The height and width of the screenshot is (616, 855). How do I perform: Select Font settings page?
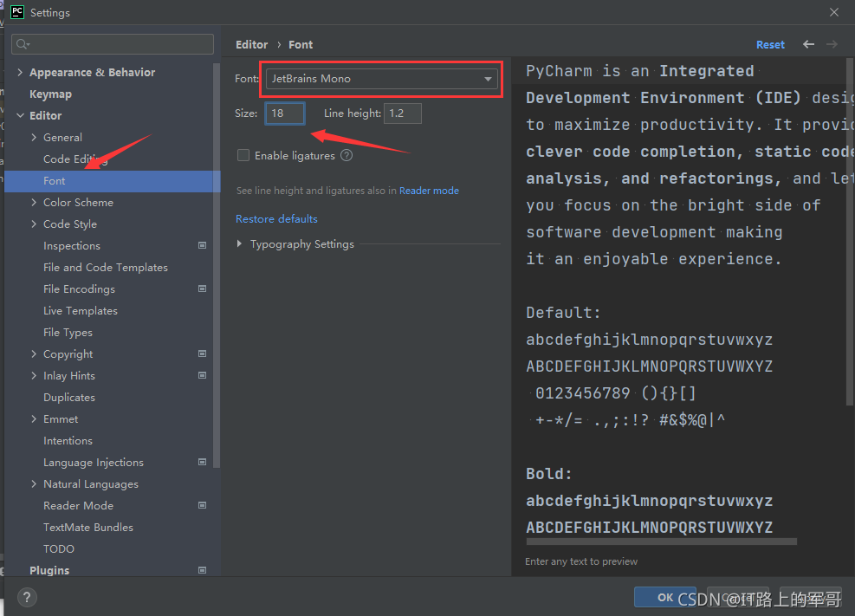pos(113,181)
